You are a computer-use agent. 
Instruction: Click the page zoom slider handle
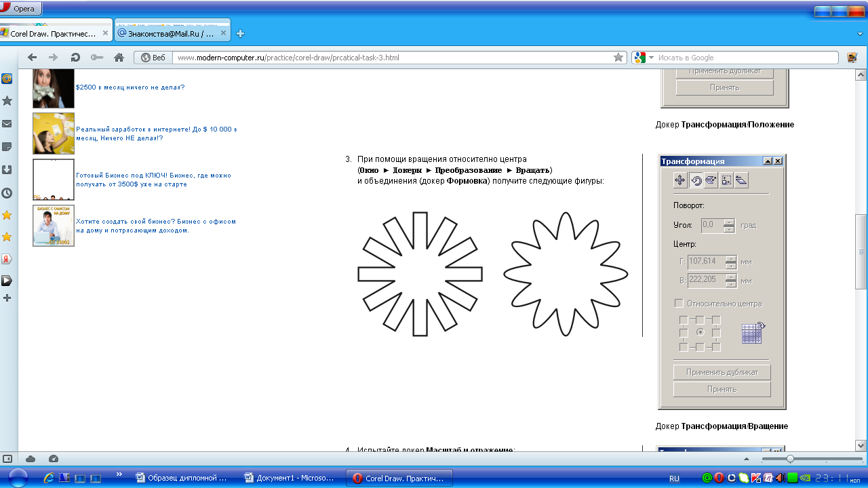[790, 459]
